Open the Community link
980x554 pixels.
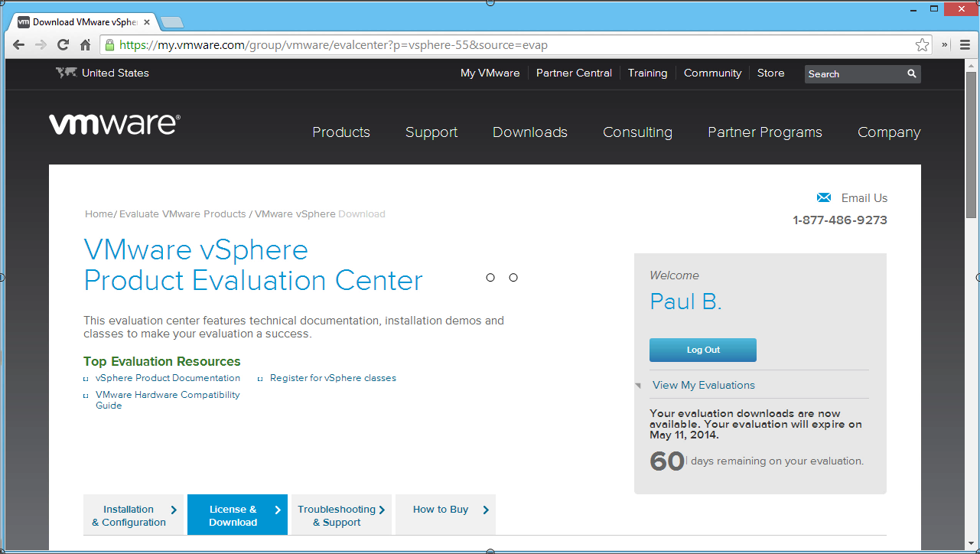pyautogui.click(x=712, y=73)
